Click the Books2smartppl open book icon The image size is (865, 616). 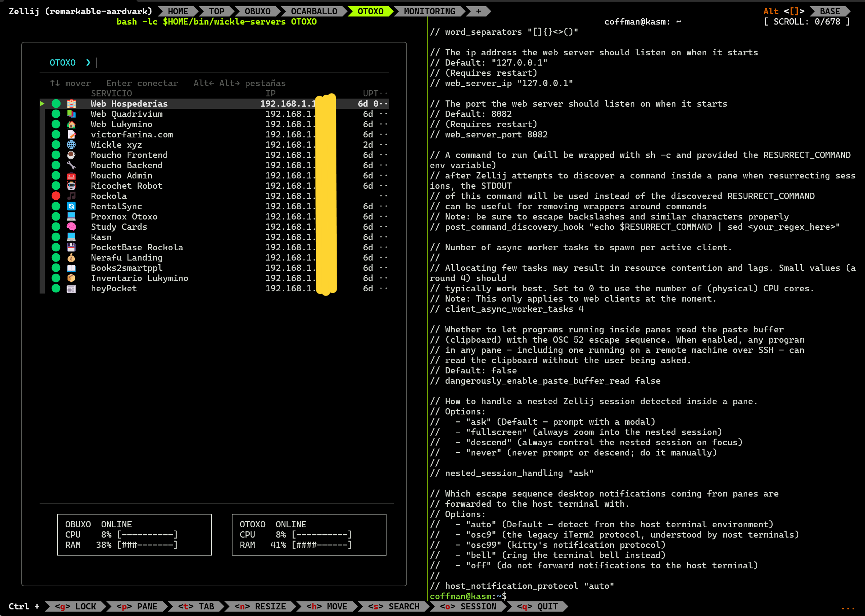72,268
